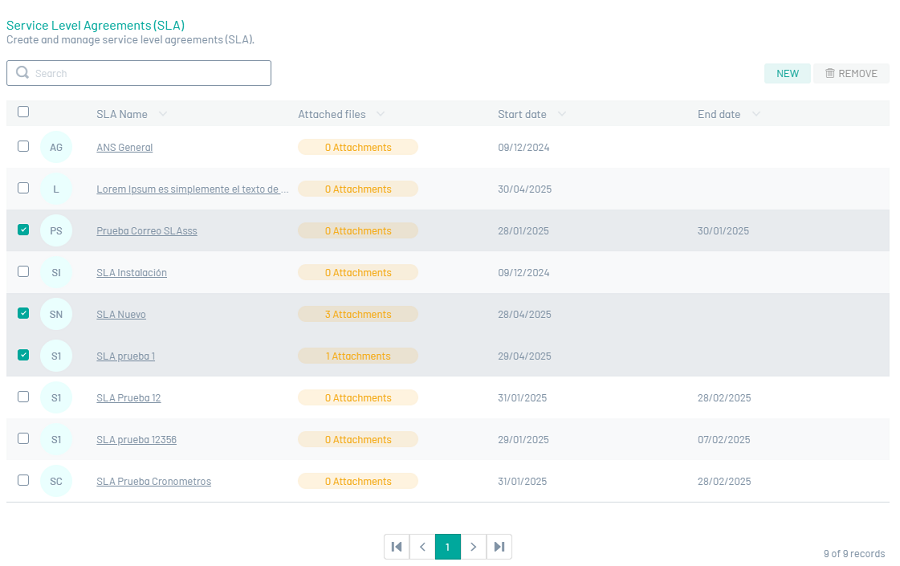Viewport: 900px width, 566px height.
Task: Uncheck the SLA Nuevo row checkbox
Action: (x=23, y=314)
